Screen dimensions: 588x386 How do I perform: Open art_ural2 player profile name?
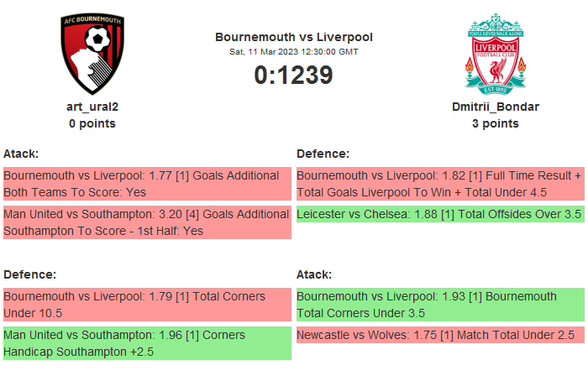coord(92,107)
